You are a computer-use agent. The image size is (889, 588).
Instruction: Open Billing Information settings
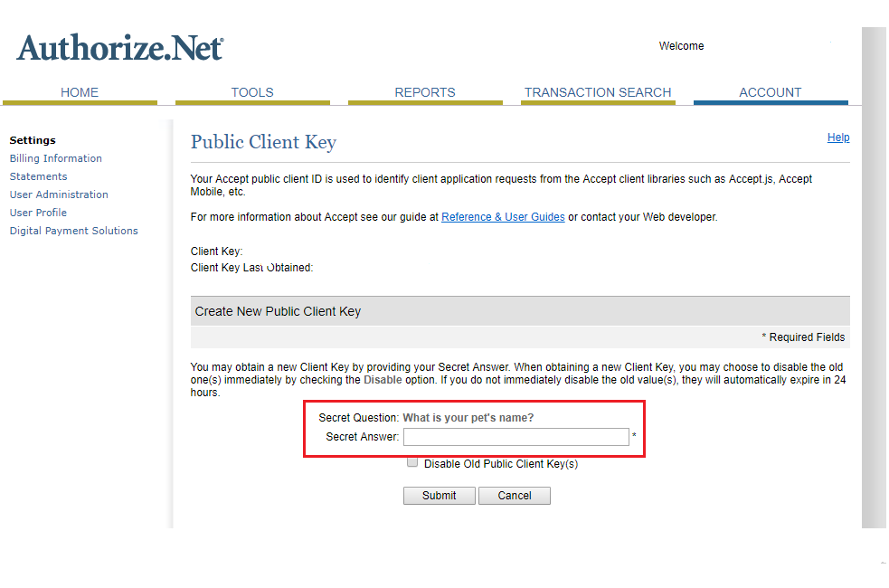point(55,157)
